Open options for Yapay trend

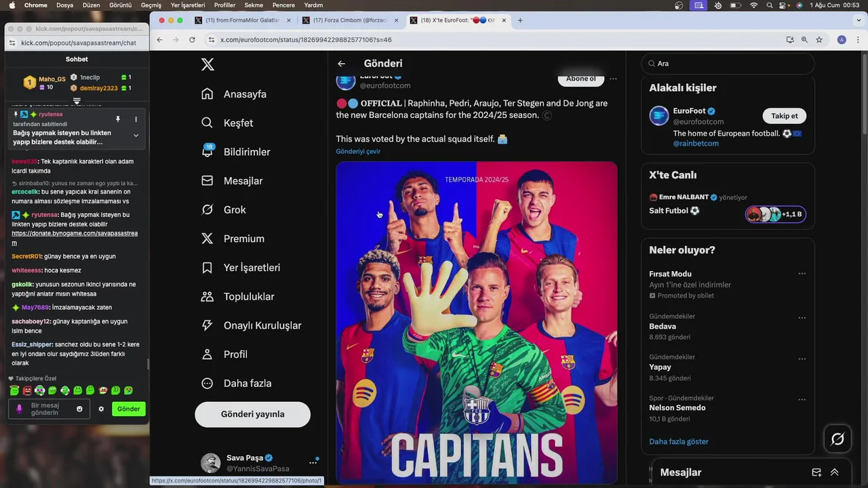802,359
